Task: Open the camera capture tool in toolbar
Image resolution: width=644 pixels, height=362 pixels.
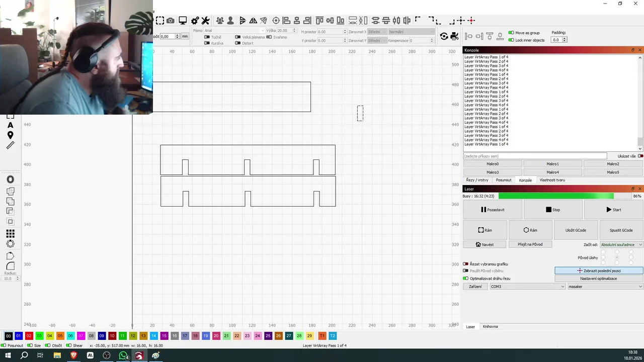Action: [x=171, y=21]
